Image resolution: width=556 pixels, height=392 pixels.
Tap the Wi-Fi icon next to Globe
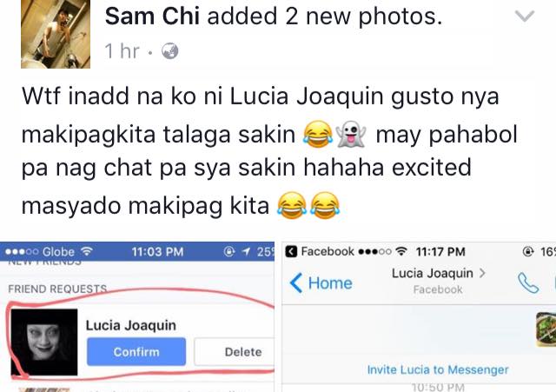click(87, 251)
